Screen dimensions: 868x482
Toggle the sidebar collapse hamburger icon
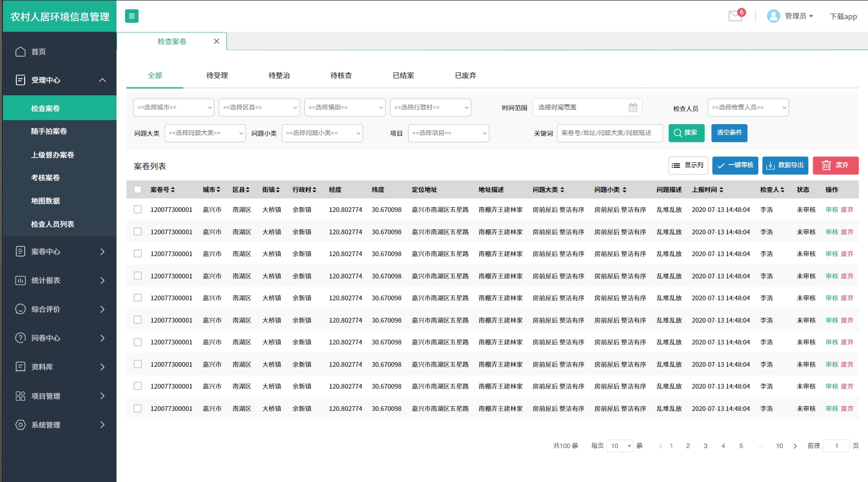point(132,16)
